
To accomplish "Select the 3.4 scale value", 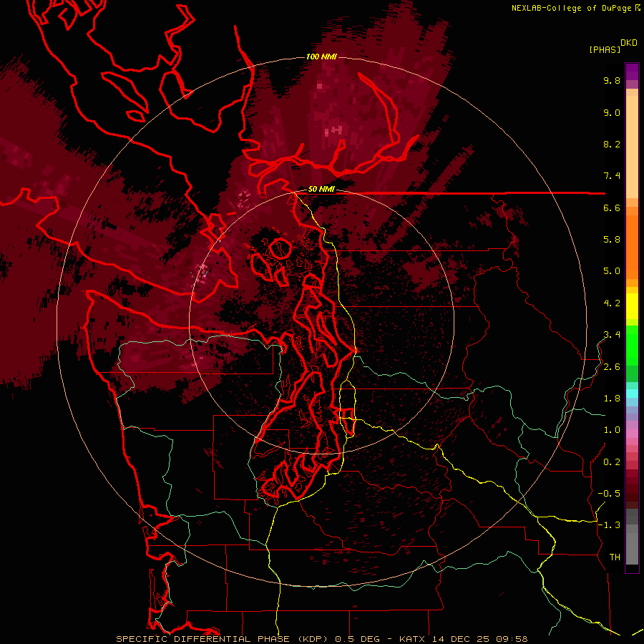I will 612,335.
